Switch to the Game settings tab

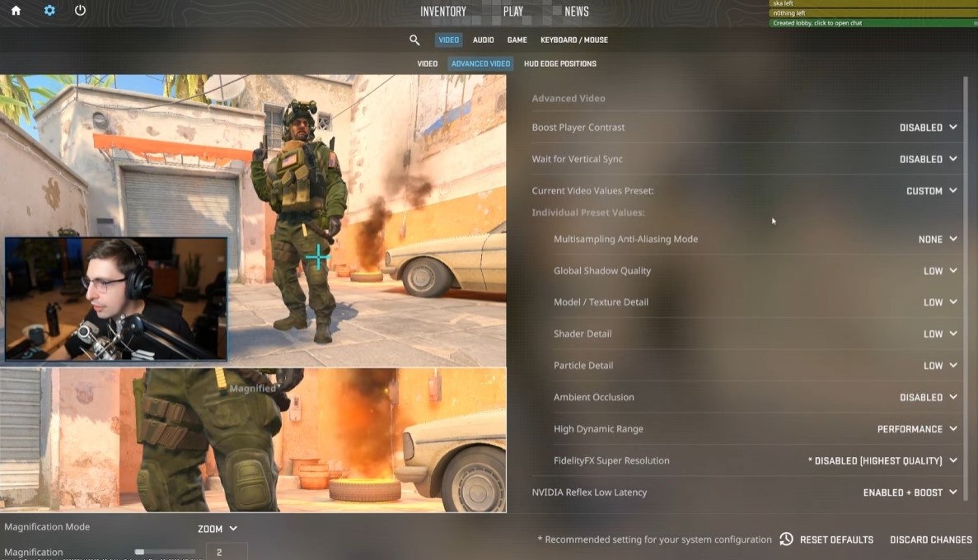517,40
